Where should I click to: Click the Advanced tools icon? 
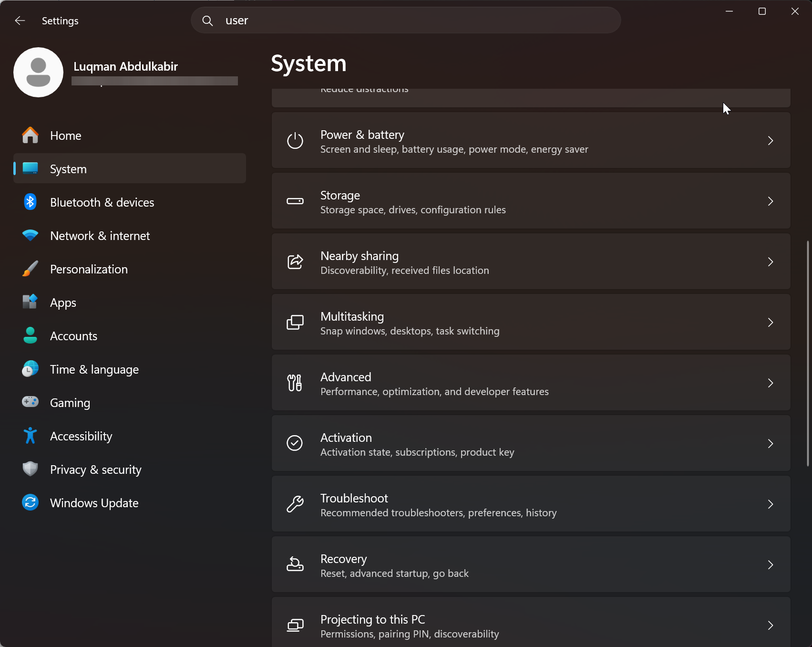[x=295, y=383]
